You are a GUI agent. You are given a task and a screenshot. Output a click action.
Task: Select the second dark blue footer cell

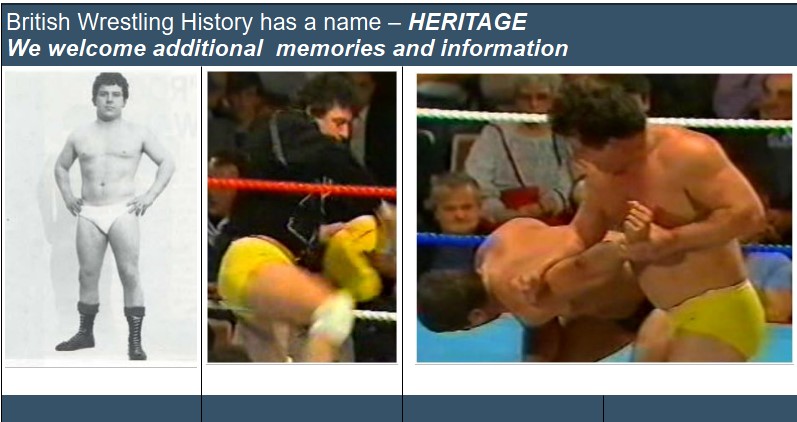coord(302,409)
